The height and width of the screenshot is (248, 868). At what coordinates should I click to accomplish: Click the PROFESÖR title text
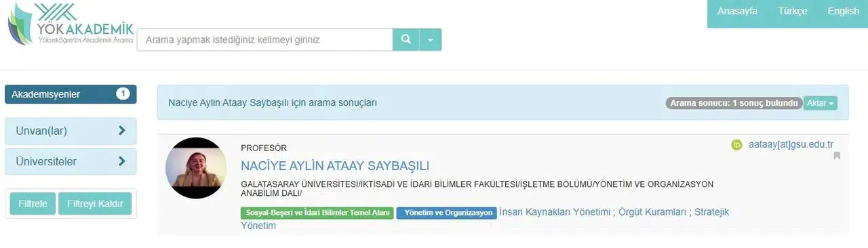pos(264,148)
